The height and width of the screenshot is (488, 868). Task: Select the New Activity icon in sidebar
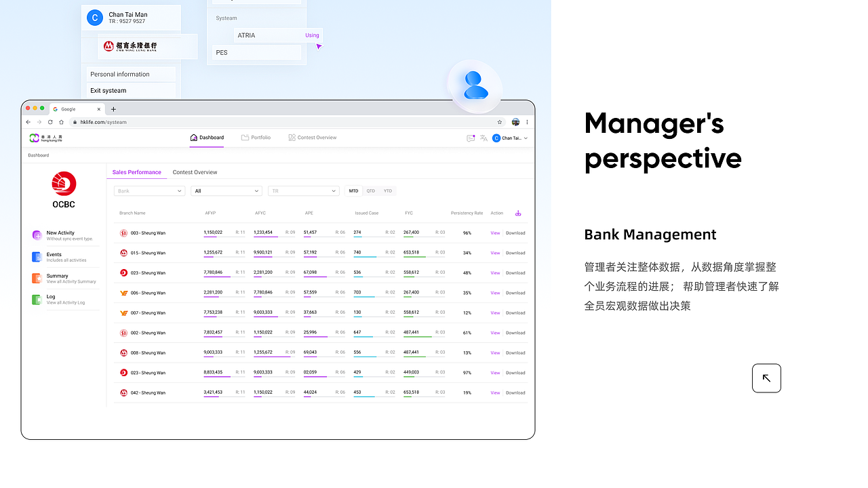(37, 235)
